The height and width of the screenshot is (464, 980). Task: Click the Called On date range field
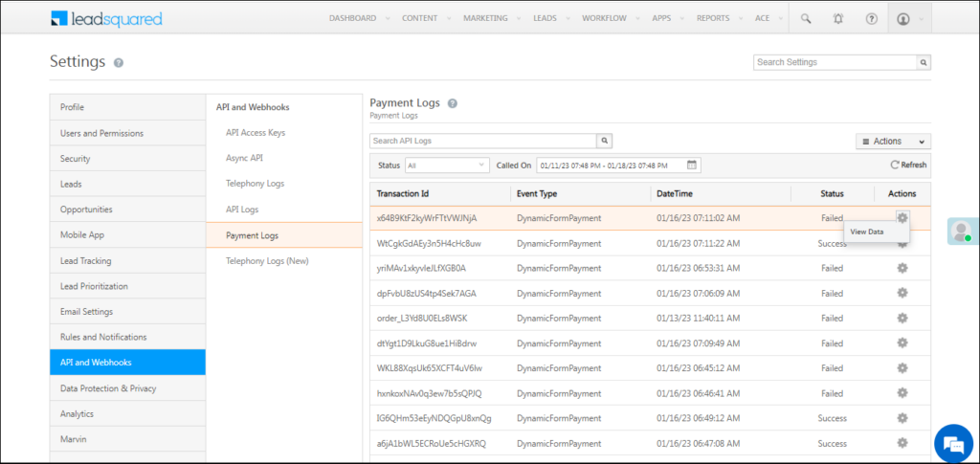pos(619,166)
